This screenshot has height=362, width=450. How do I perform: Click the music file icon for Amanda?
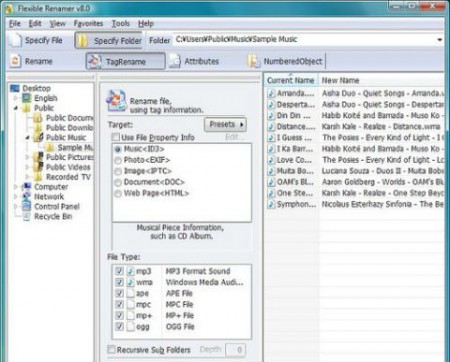click(x=271, y=93)
